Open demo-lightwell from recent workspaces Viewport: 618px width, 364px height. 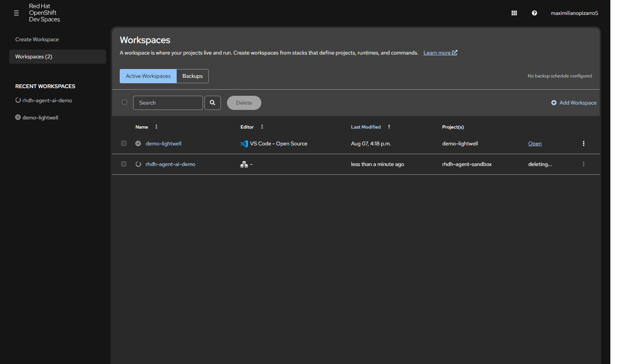40,118
